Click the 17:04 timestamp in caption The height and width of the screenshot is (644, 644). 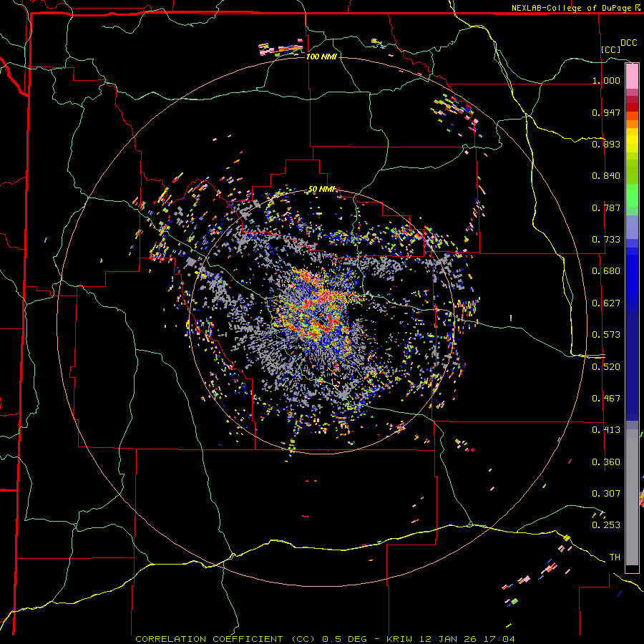pos(498,639)
